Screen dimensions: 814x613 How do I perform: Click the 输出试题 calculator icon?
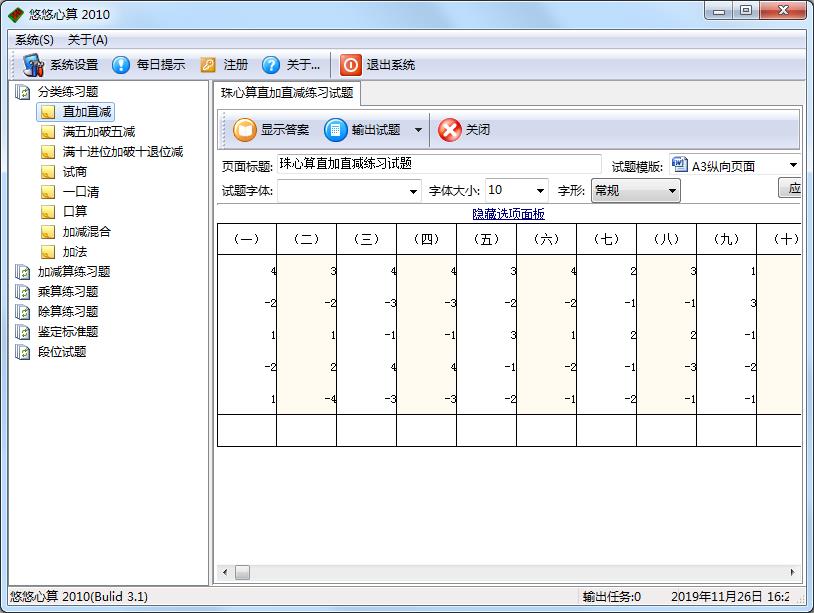click(335, 129)
